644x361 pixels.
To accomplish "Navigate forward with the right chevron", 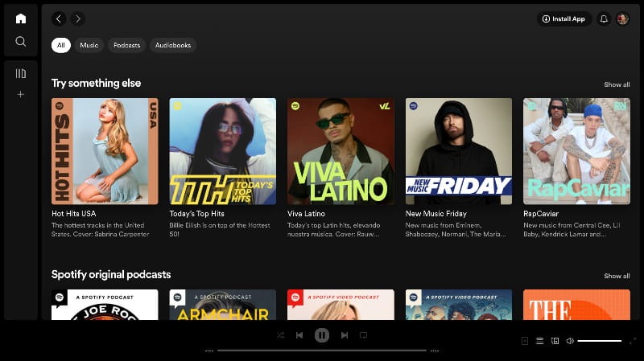I will click(77, 18).
